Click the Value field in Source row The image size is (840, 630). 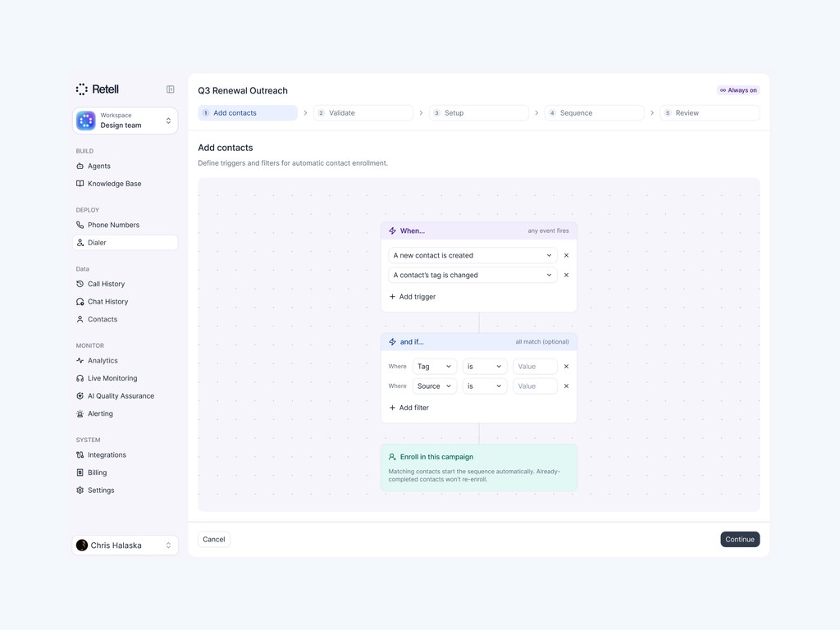(535, 386)
